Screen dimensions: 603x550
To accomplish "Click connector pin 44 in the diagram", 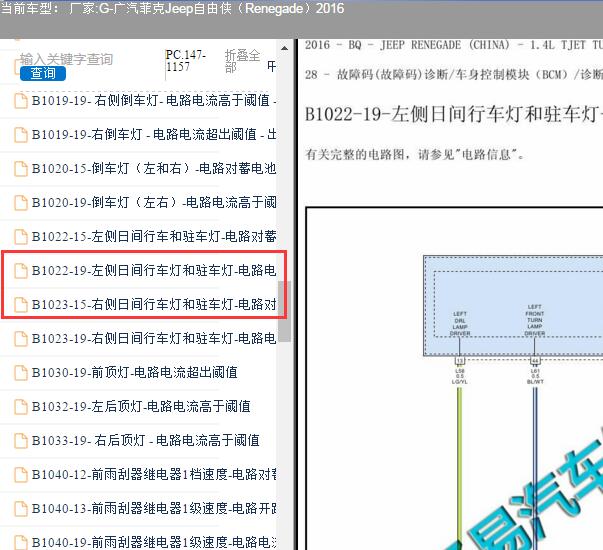I will tap(535, 361).
